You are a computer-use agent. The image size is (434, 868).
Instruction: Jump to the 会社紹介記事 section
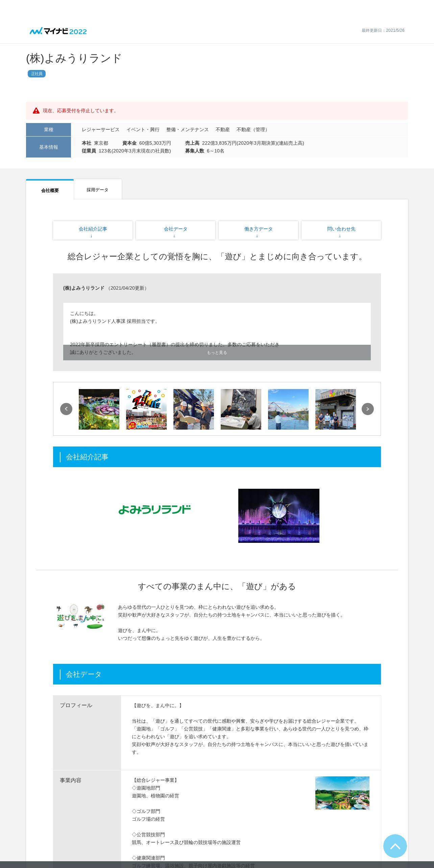point(93,231)
